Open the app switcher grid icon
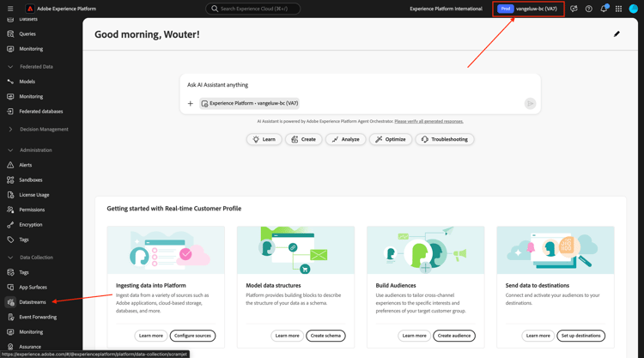The image size is (644, 358). [x=618, y=9]
